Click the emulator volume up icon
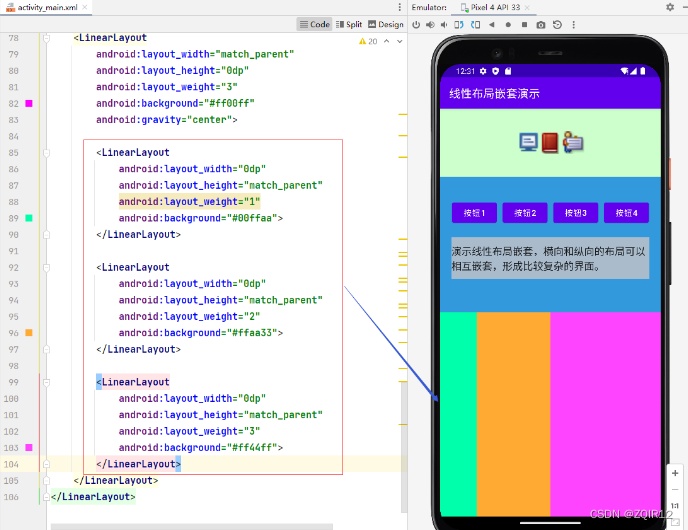The image size is (688, 530). pyautogui.click(x=430, y=25)
